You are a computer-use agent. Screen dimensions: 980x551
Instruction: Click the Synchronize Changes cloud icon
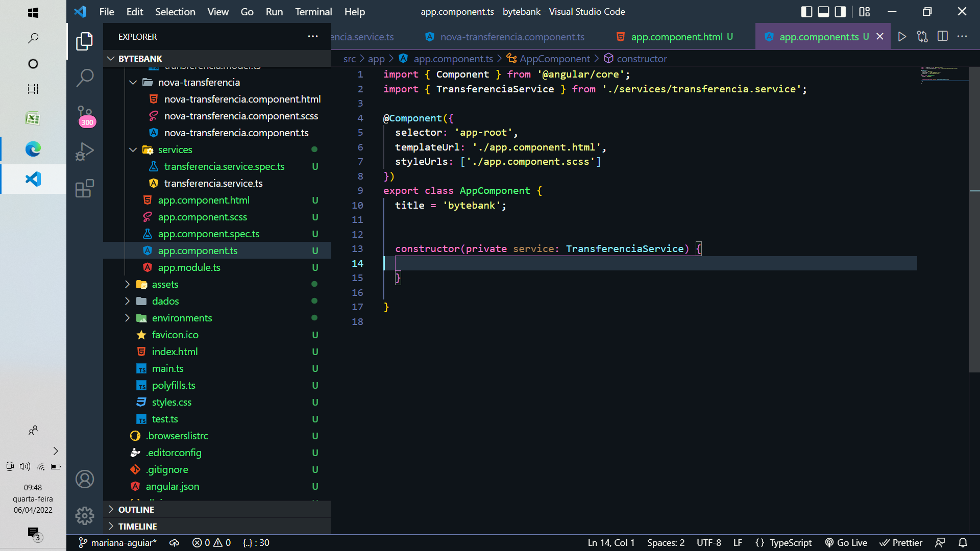175,543
